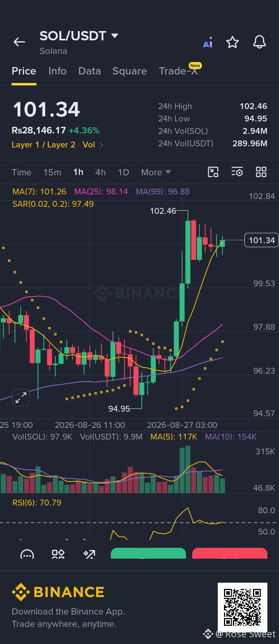Screen dimensions: 279x644
Task: Tap the transfer arrows icon in bottom bar
Action: [x=89, y=554]
